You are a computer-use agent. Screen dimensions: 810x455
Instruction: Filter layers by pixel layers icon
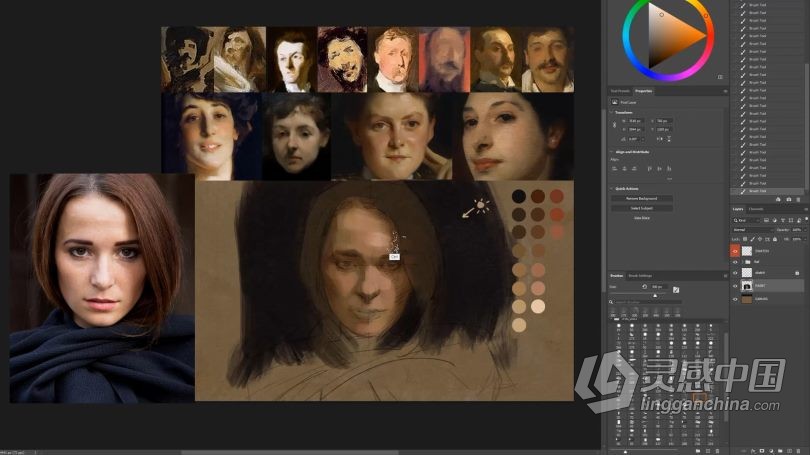(766, 220)
